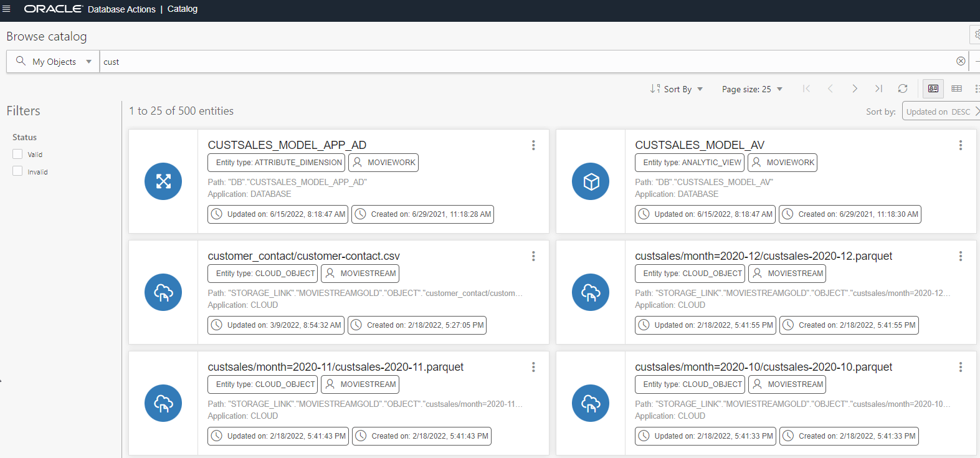Open actions menu for CUSTSALES_MODEL_APP_AD
This screenshot has width=980, height=458.
[533, 145]
